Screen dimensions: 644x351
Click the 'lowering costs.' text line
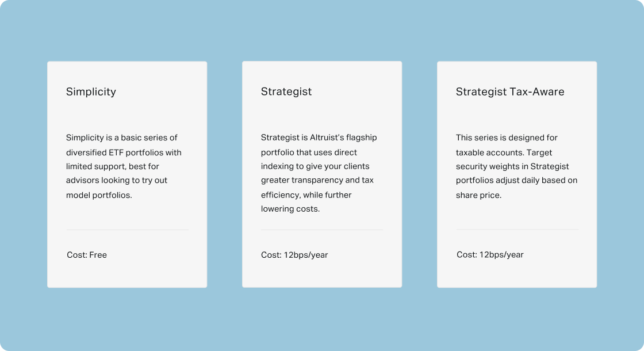290,209
